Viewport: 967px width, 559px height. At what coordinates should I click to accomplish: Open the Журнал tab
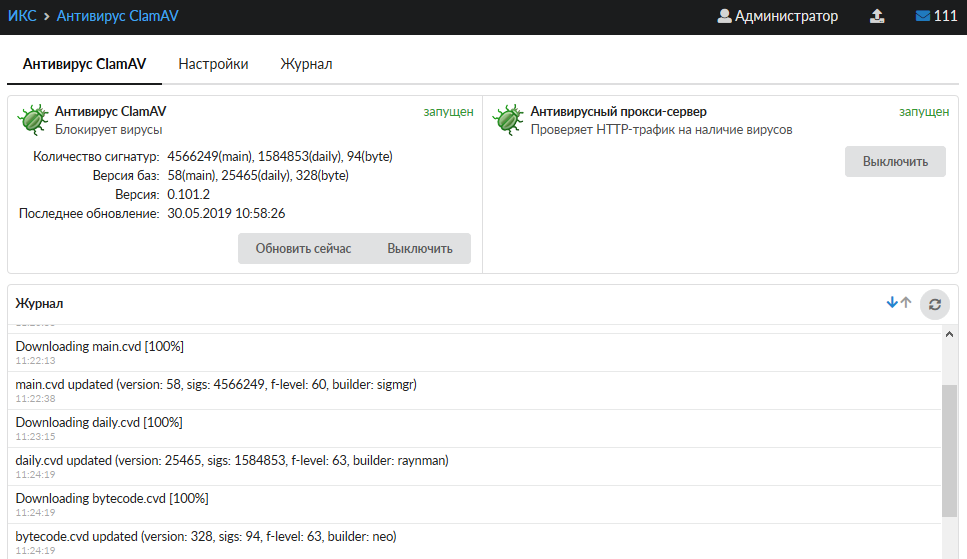click(x=306, y=64)
